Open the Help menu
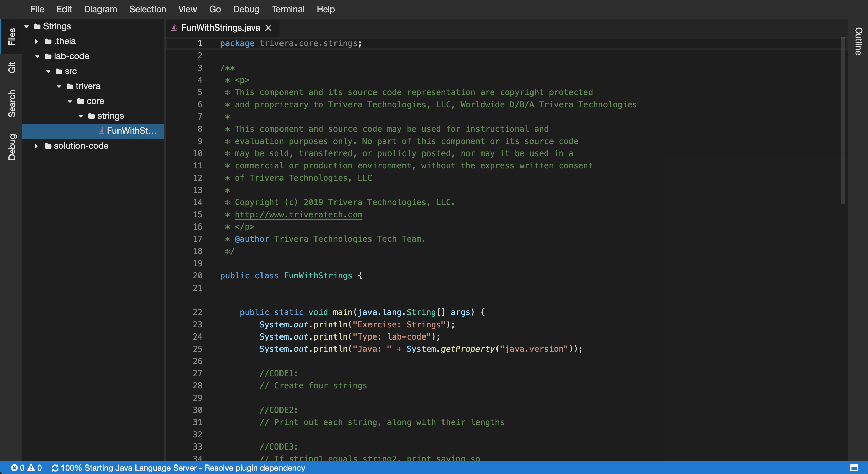The image size is (868, 474). coord(325,9)
